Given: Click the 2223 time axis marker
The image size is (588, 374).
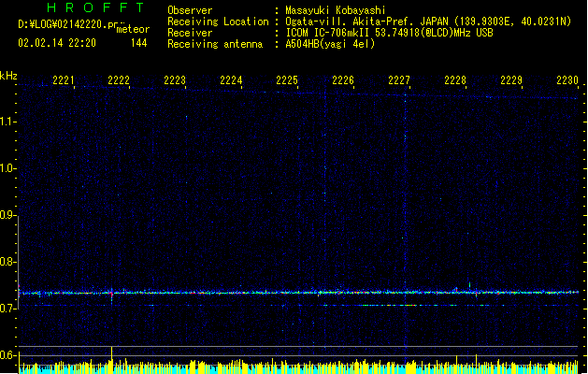Looking at the screenshot, I should pyautogui.click(x=175, y=80).
